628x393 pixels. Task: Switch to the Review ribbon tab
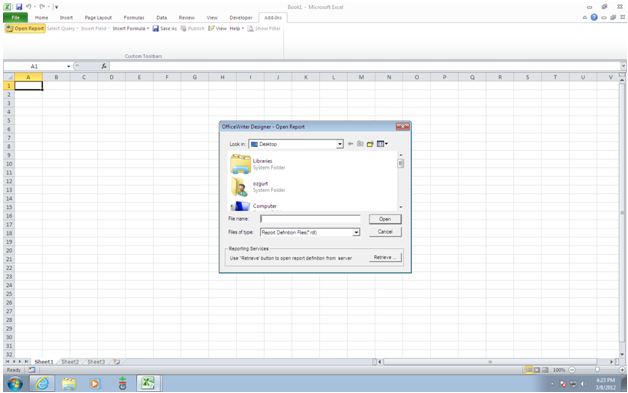point(186,18)
